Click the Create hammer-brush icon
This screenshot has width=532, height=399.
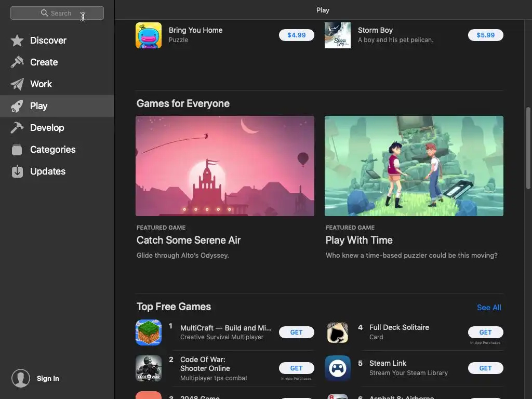point(17,62)
